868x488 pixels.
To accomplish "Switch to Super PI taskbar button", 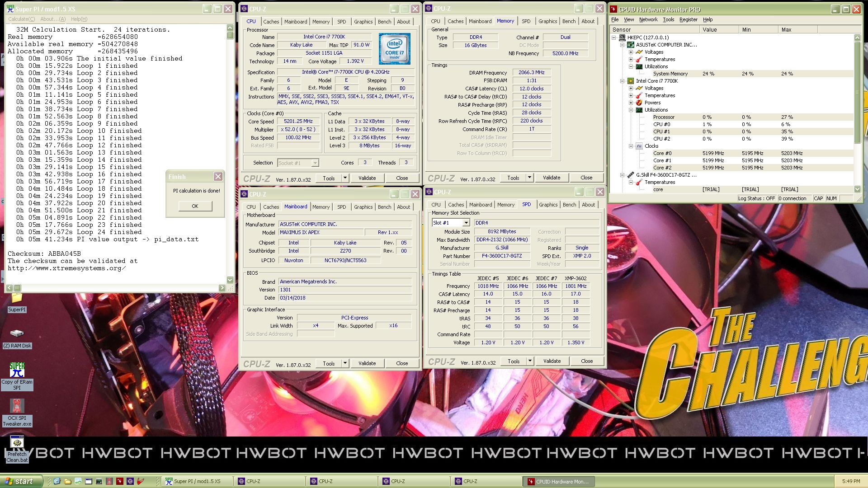I will (197, 481).
